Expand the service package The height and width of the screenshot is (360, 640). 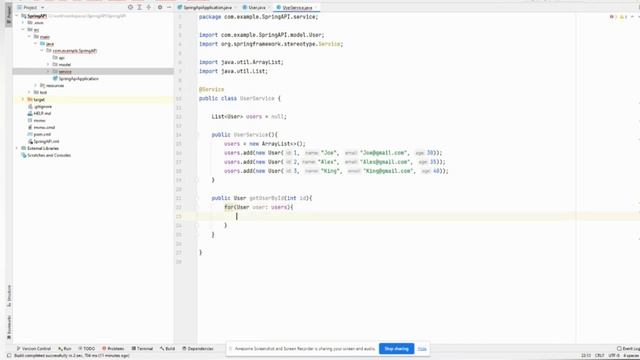tap(48, 71)
